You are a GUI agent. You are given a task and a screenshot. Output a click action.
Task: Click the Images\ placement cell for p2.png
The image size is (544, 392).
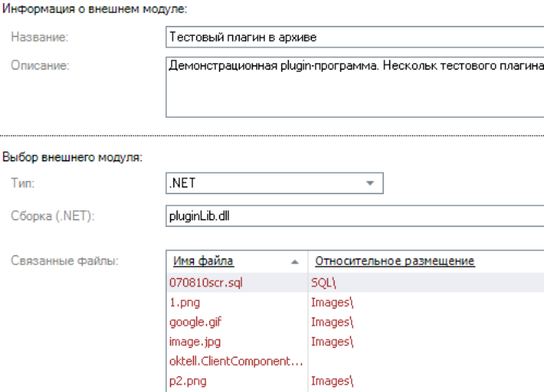332,381
